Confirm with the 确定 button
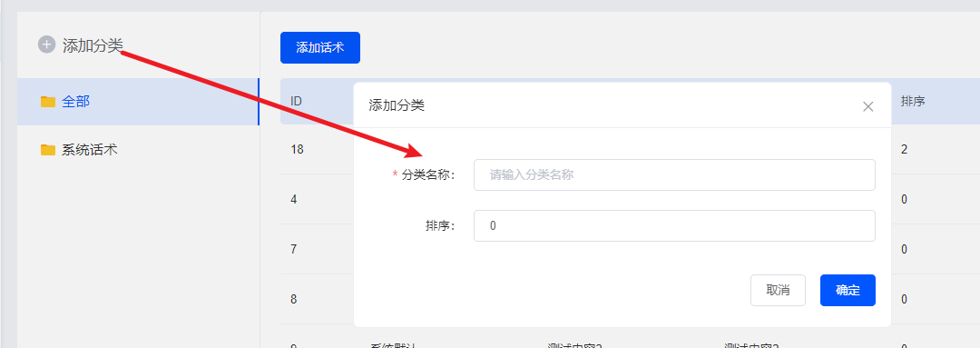 click(848, 291)
